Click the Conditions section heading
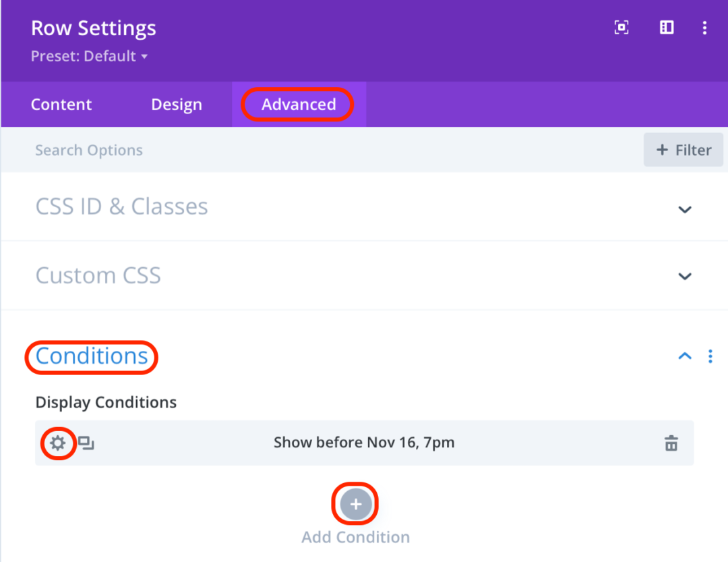Screen dimensions: 728x562 click(92, 356)
